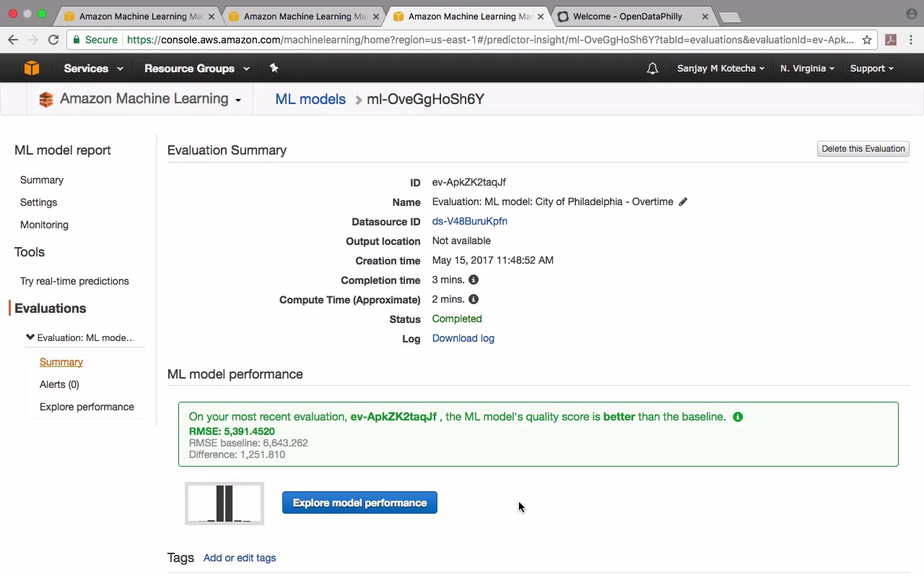Select Explore performance in the sidebar
This screenshot has height=578, width=924.
click(x=87, y=407)
